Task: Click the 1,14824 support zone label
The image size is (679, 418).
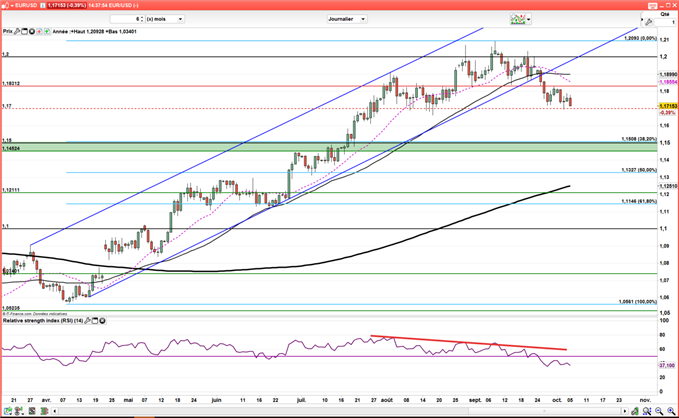Action: click(x=11, y=148)
